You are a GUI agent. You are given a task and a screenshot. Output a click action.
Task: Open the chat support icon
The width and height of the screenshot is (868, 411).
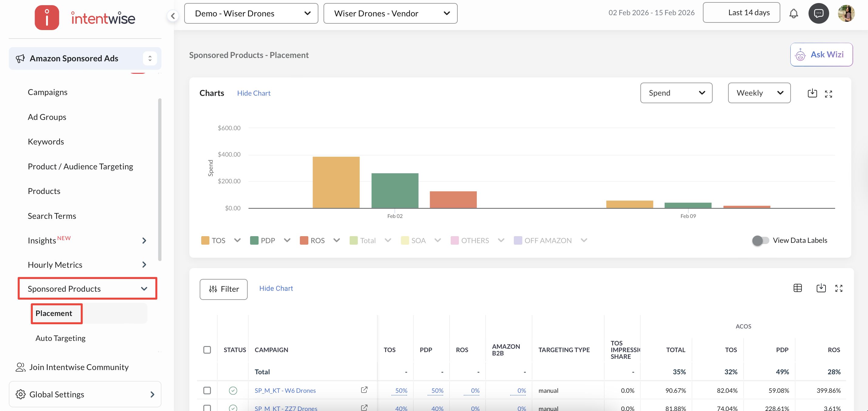(x=819, y=13)
